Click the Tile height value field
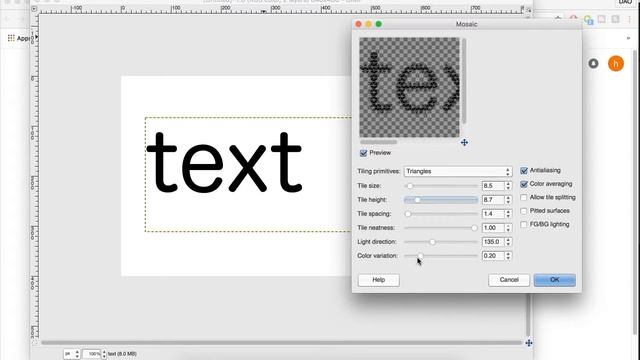 [493, 200]
